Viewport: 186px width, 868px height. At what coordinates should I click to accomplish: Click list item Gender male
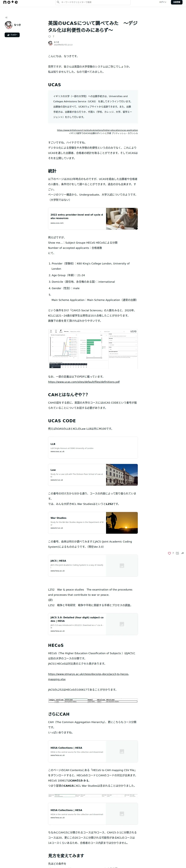[x=65, y=288]
